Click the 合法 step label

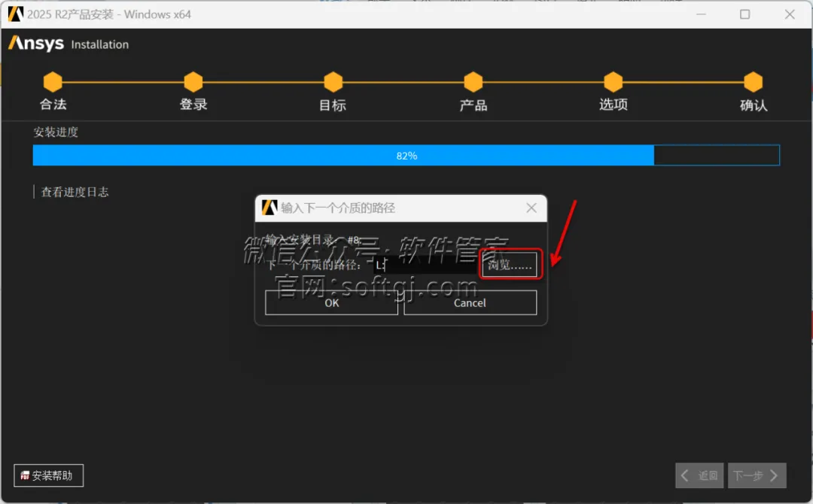tap(53, 104)
